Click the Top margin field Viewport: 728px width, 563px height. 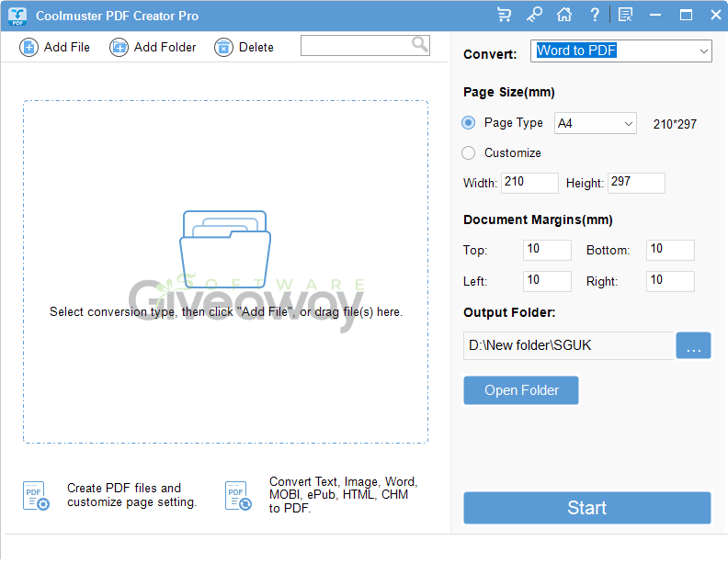tap(547, 251)
